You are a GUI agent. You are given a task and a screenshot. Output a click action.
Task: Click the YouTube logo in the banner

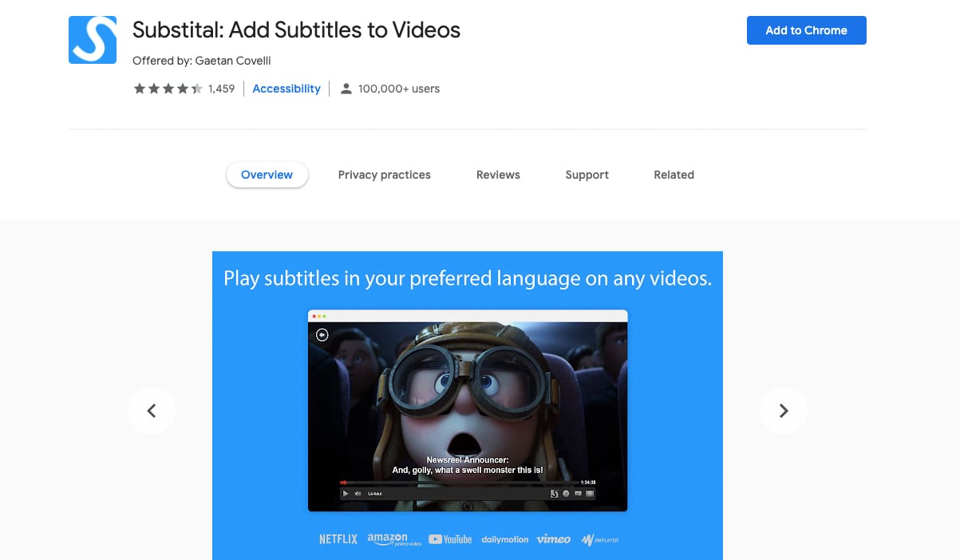coord(450,539)
